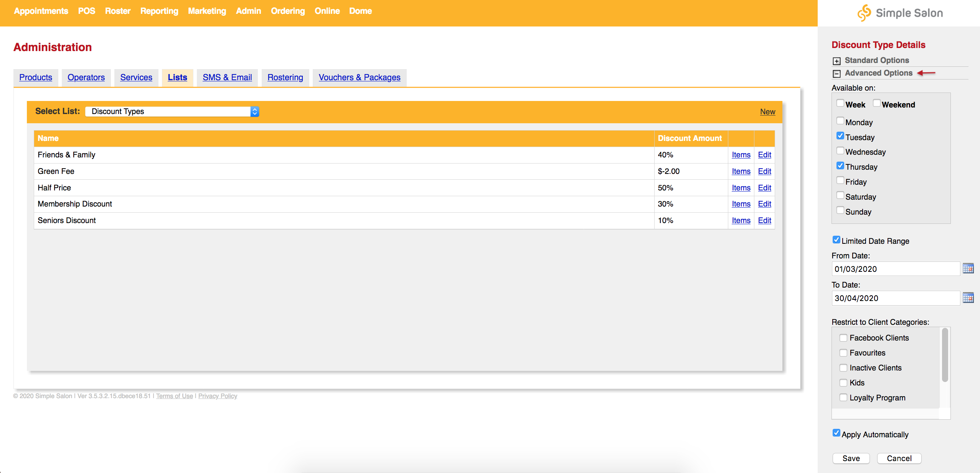Enable the Monday checkbox
Image resolution: width=980 pixels, height=473 pixels.
click(x=840, y=121)
